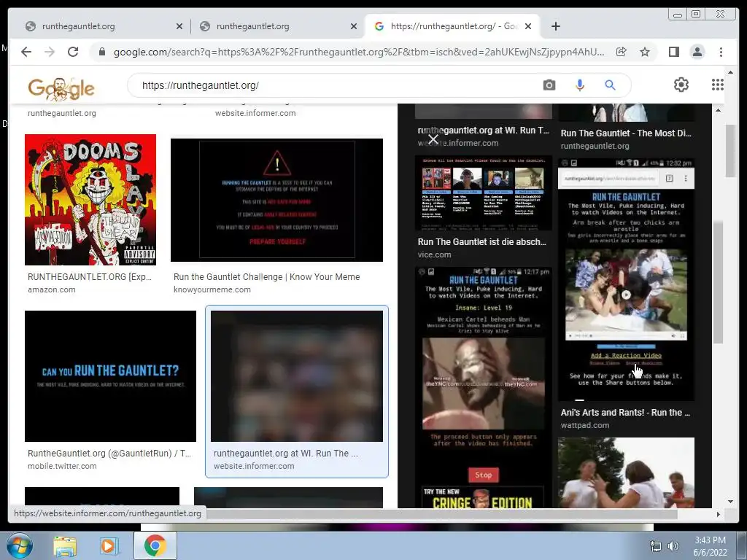Close the image preview side panel
747x560 pixels.
pos(433,139)
